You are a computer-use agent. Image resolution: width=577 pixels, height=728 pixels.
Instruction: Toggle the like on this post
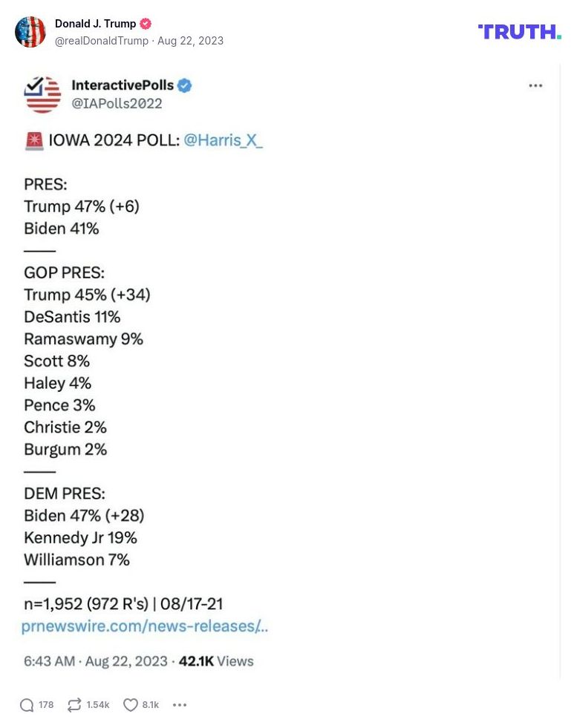point(130,705)
